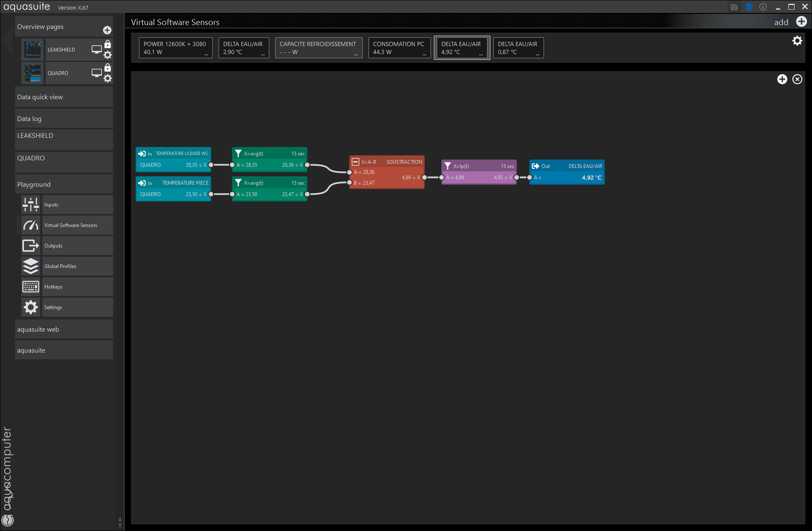The image size is (812, 531).
Task: Add a new overview page
Action: point(107,30)
